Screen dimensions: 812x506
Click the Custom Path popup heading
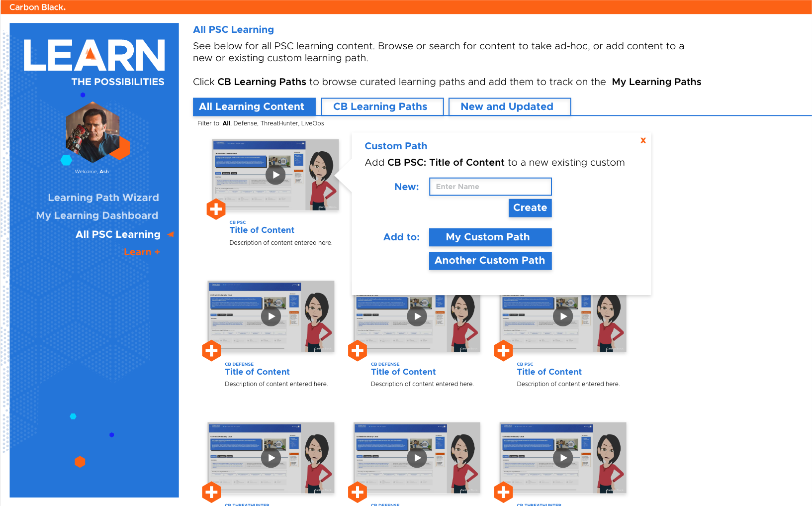[396, 146]
